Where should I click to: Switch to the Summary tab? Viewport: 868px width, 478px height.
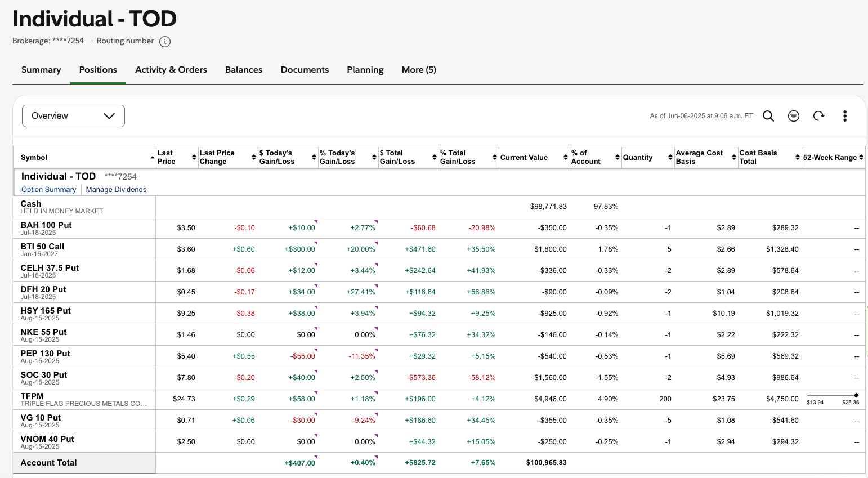[41, 70]
